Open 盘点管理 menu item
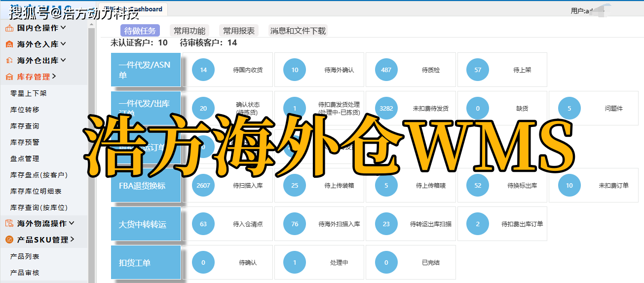 (25, 159)
